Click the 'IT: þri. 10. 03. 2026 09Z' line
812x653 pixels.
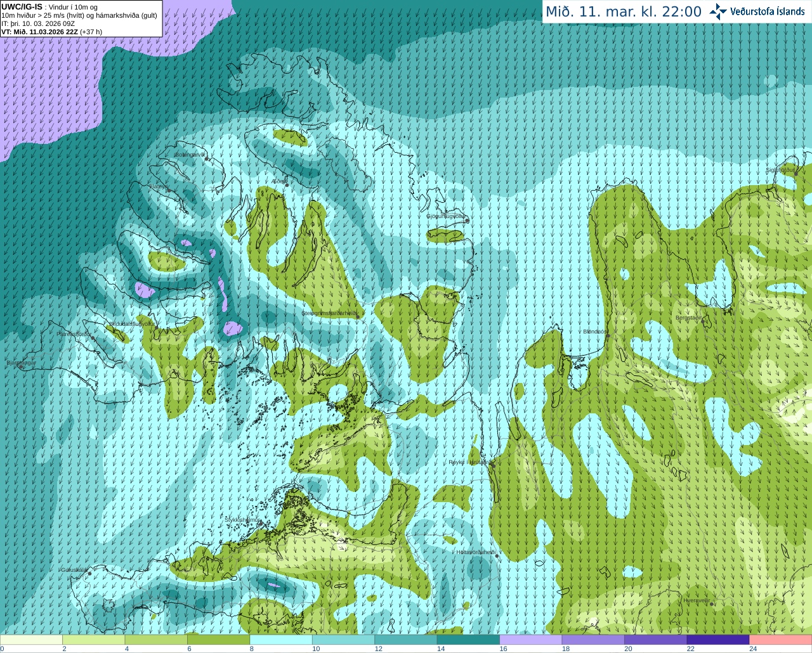[x=38, y=23]
